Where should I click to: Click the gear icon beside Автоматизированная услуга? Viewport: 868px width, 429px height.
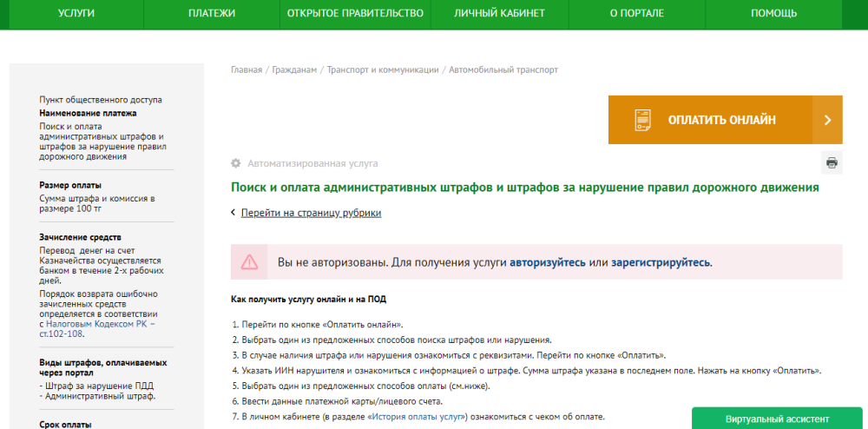[235, 163]
